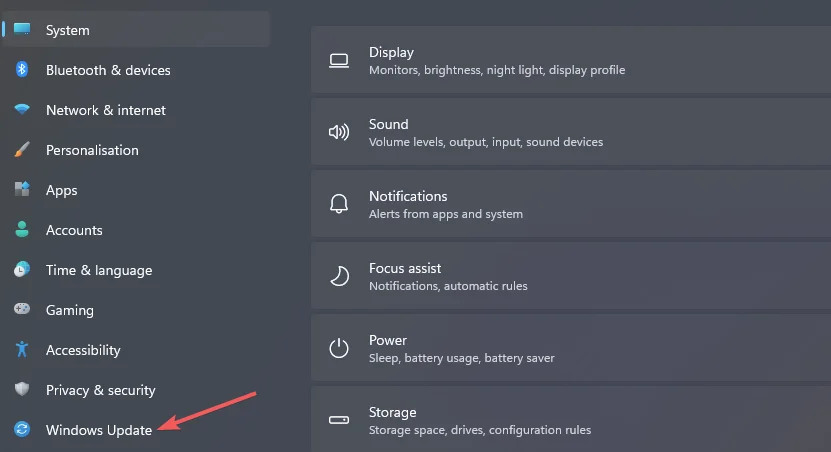Click 'Alerts from apps and system' text
The height and width of the screenshot is (452, 831).
coord(446,214)
